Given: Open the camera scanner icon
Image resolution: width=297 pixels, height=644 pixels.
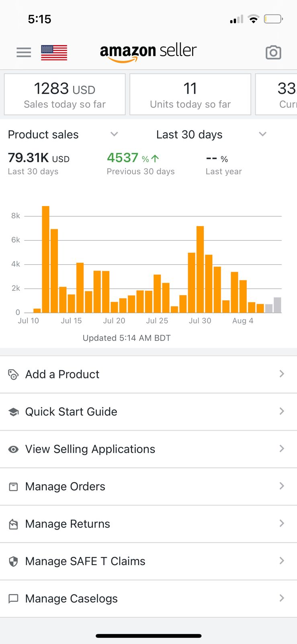Looking at the screenshot, I should [x=273, y=52].
